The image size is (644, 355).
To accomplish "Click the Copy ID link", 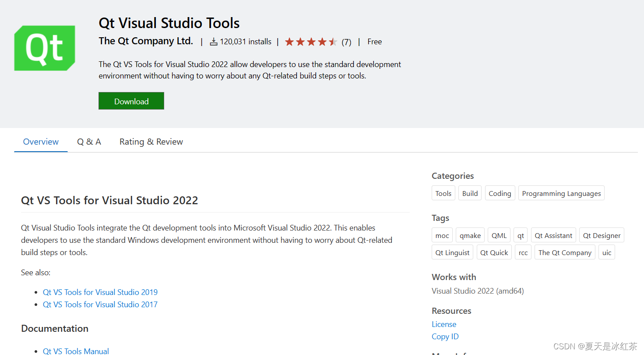I will coord(445,337).
